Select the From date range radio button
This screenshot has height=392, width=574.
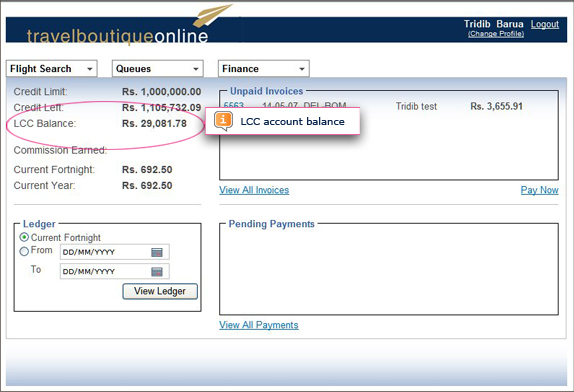pos(24,251)
